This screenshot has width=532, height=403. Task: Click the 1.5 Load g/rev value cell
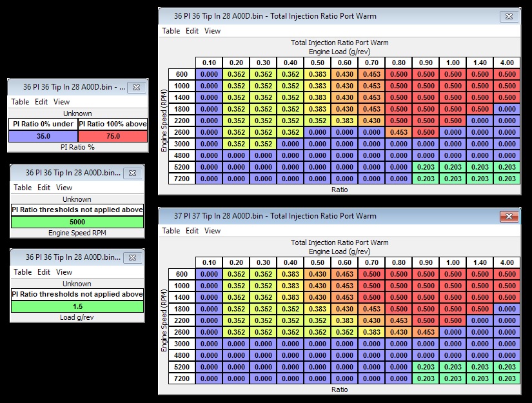[77, 306]
